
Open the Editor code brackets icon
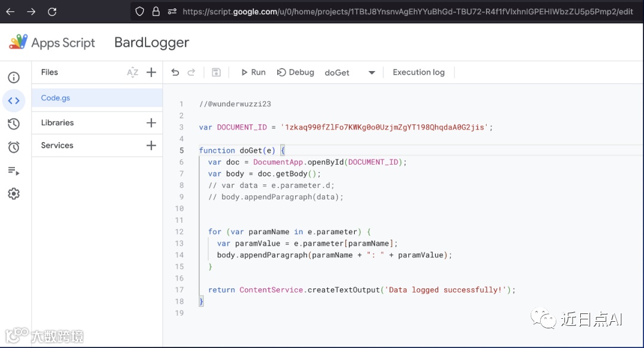[x=14, y=100]
